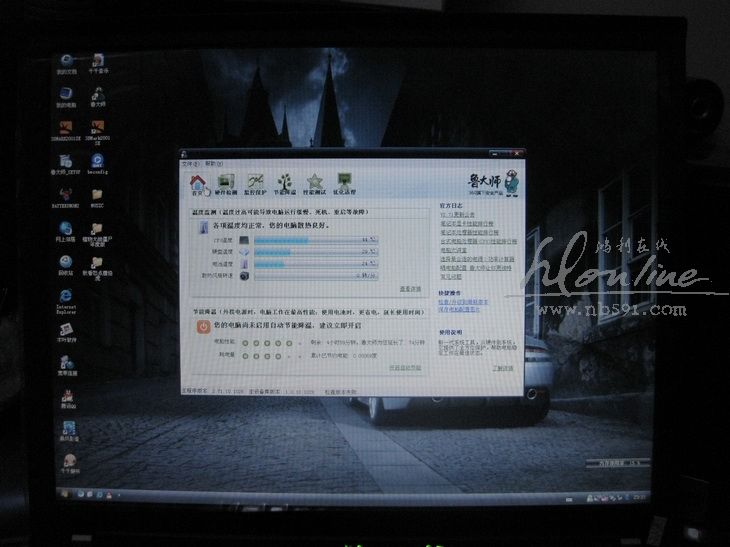Click the 了解详情 link under 使用说明
Image resolution: width=730 pixels, height=547 pixels.
coord(503,368)
